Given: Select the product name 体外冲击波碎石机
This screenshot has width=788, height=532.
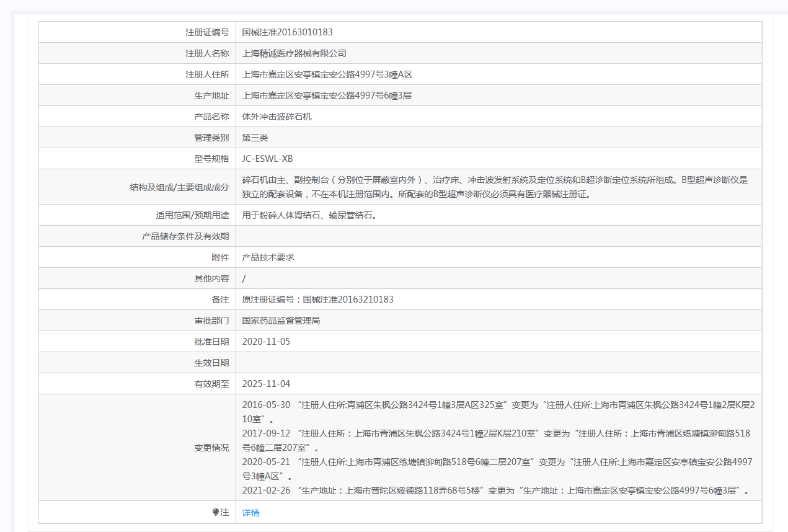Looking at the screenshot, I should [x=277, y=117].
